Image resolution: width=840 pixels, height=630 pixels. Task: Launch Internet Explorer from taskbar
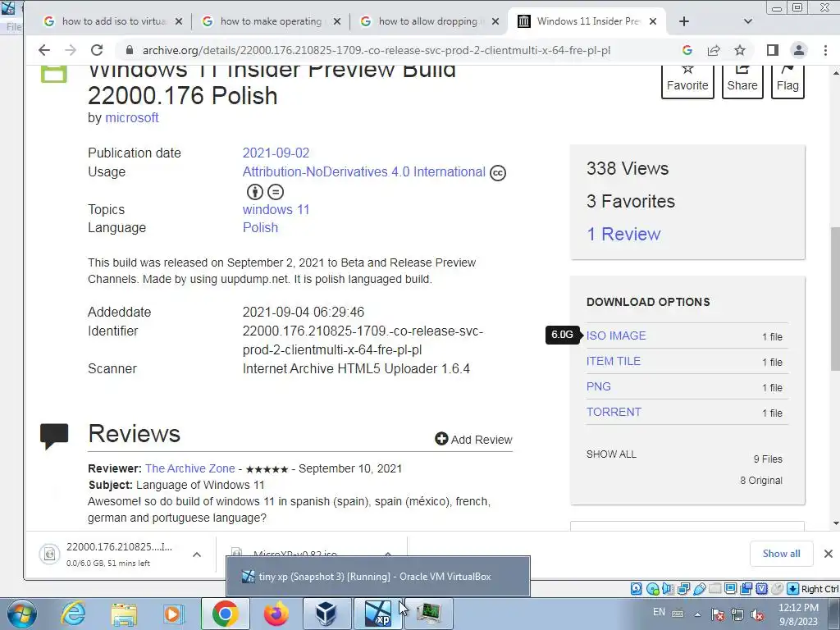[73, 614]
